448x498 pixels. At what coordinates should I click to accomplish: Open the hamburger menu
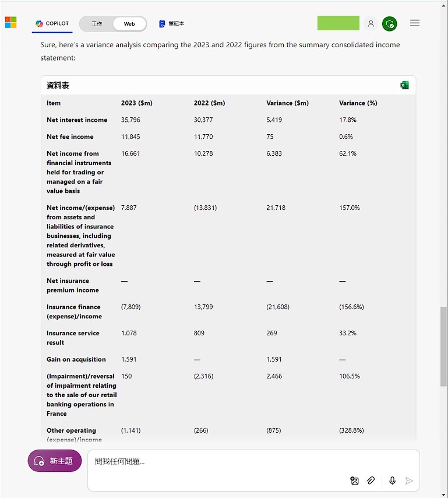pos(415,23)
